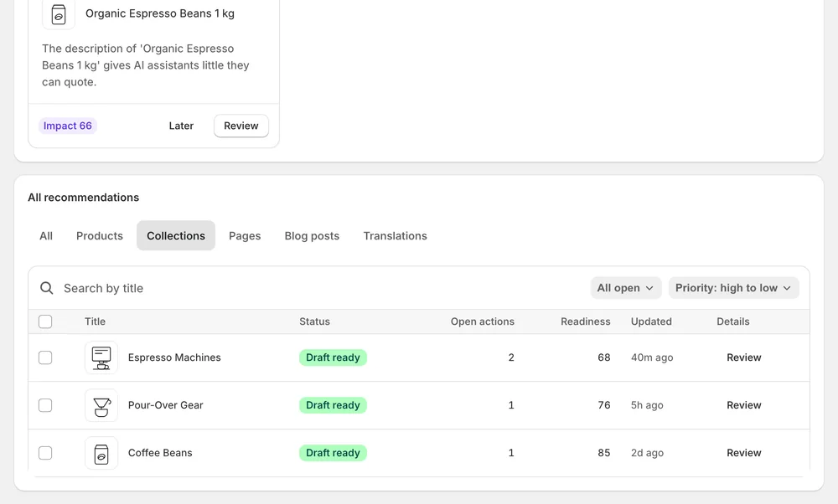
Task: Tick the Pour-Over Gear row checkbox
Action: point(45,405)
